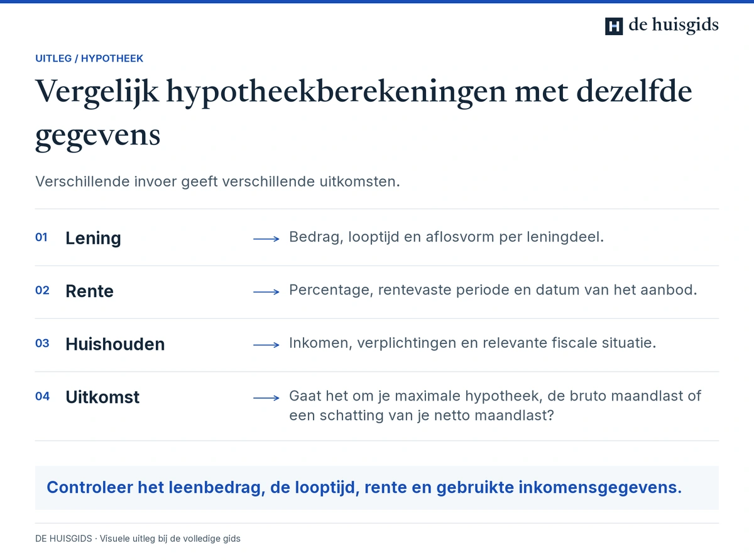754x560 pixels.
Task: Select the number 01 label
Action: 41,237
